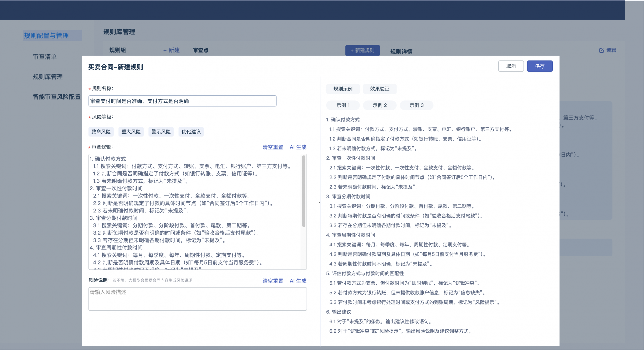Click 清空重置 link for 审查逻辑
644x350 pixels.
point(273,147)
